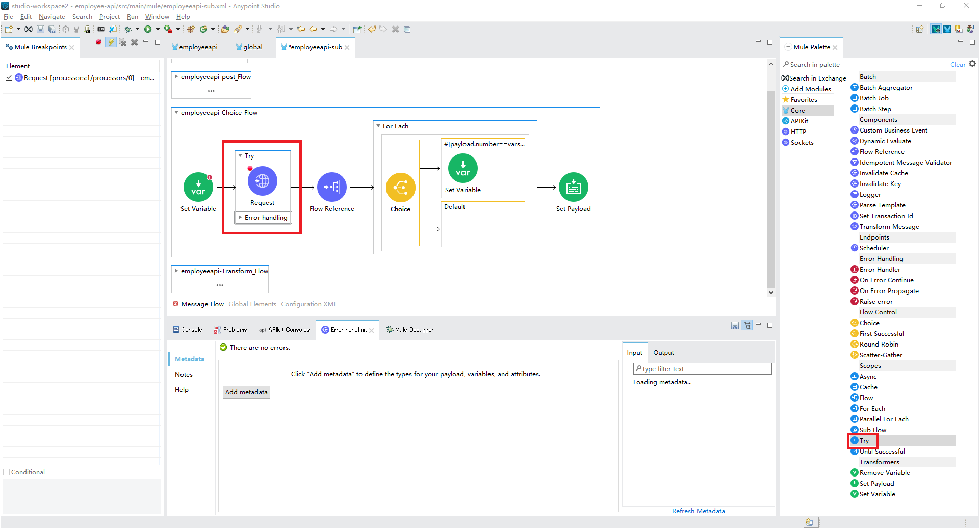Switch to the Output metadata tab
The height and width of the screenshot is (529, 980).
coord(664,353)
